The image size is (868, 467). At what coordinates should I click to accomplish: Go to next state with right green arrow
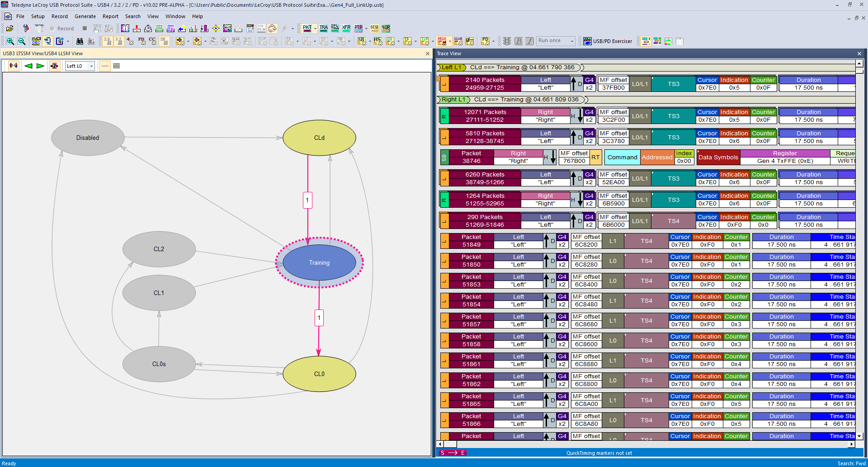pyautogui.click(x=40, y=66)
